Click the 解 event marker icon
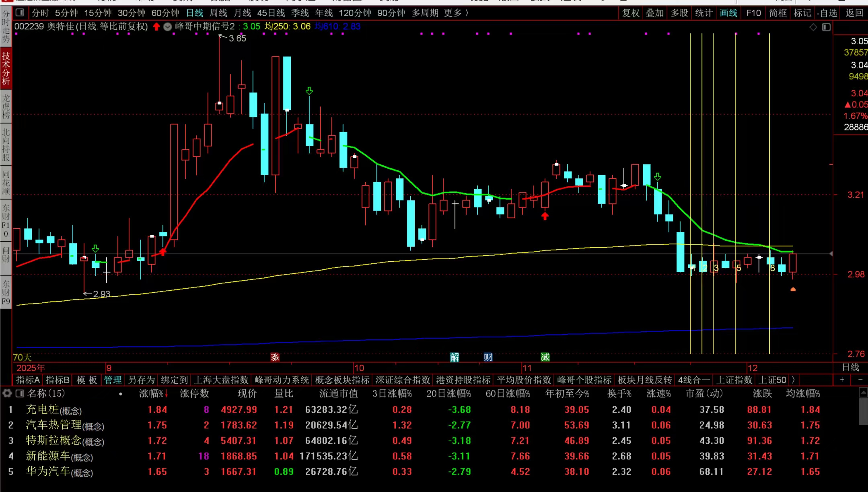 [455, 357]
